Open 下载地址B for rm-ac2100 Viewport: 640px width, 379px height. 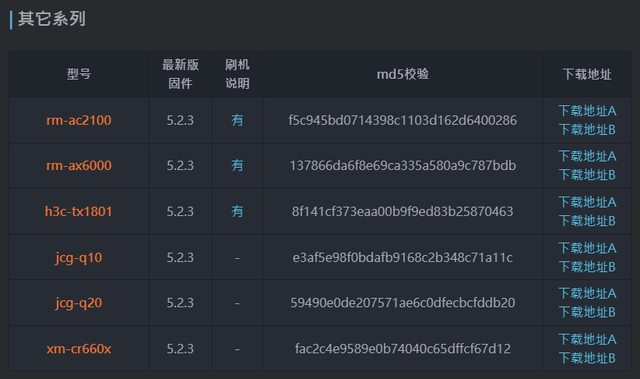(x=587, y=130)
